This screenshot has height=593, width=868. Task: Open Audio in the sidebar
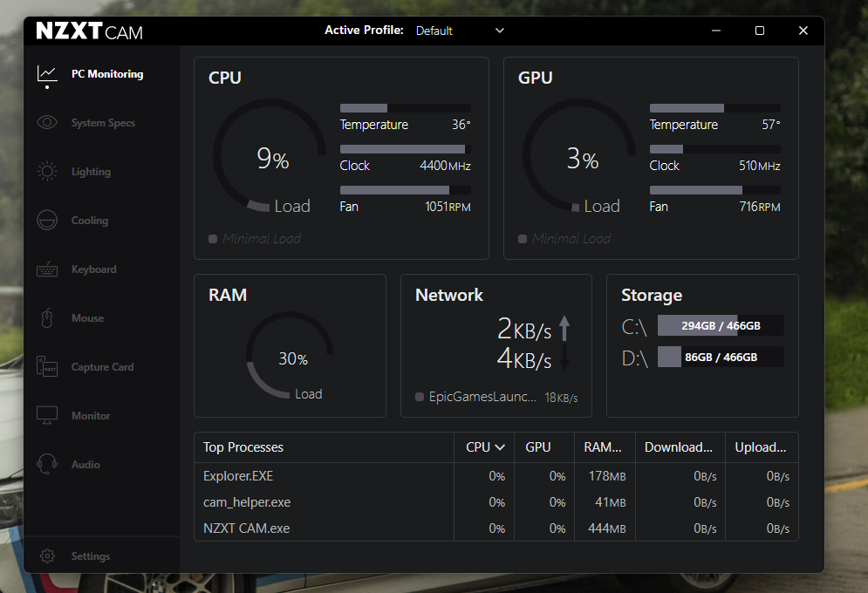point(85,465)
